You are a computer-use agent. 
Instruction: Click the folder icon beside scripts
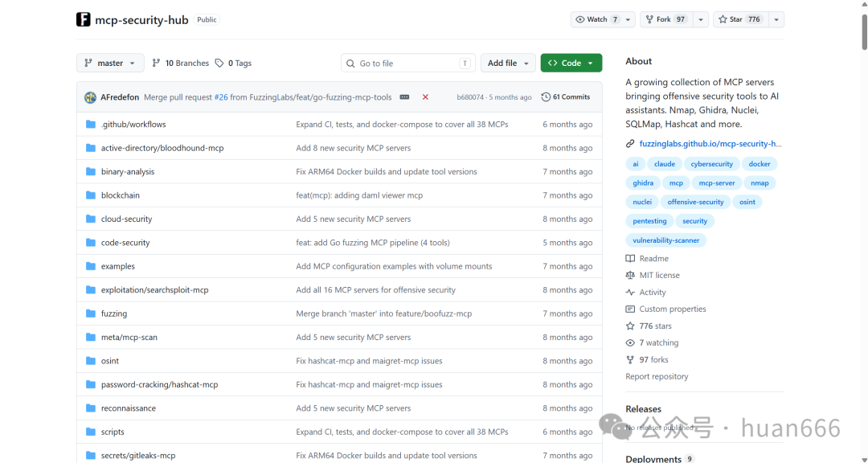91,432
